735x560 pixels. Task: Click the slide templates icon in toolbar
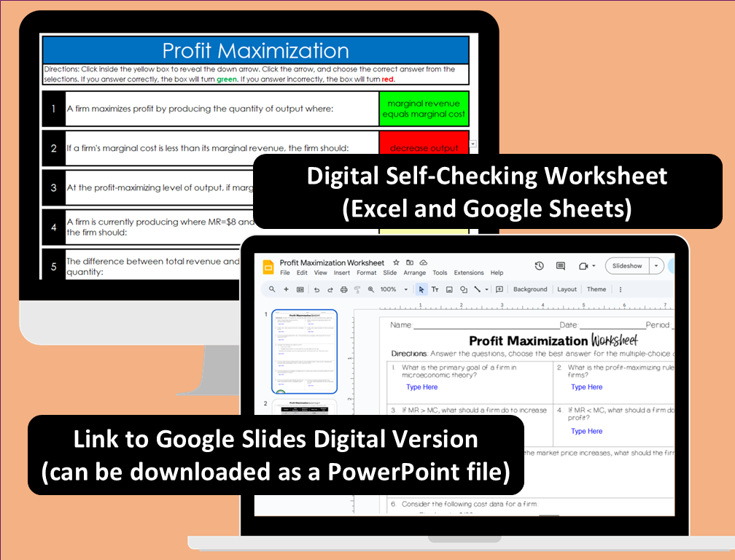point(300,289)
